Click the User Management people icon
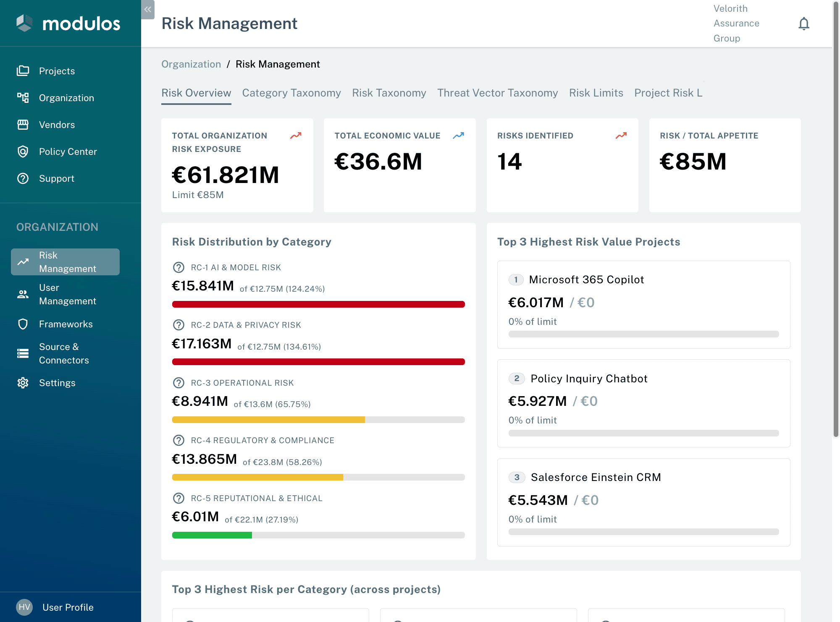Viewport: 840px width, 622px height. (23, 294)
